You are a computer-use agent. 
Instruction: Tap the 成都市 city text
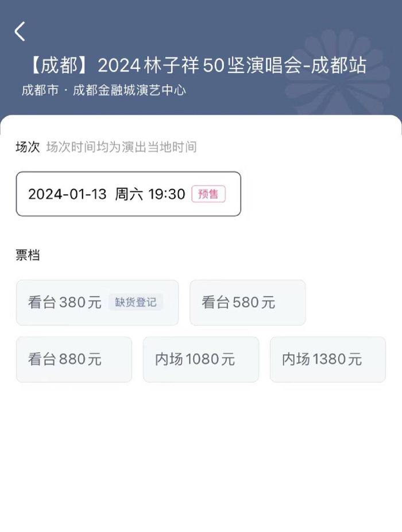point(40,90)
